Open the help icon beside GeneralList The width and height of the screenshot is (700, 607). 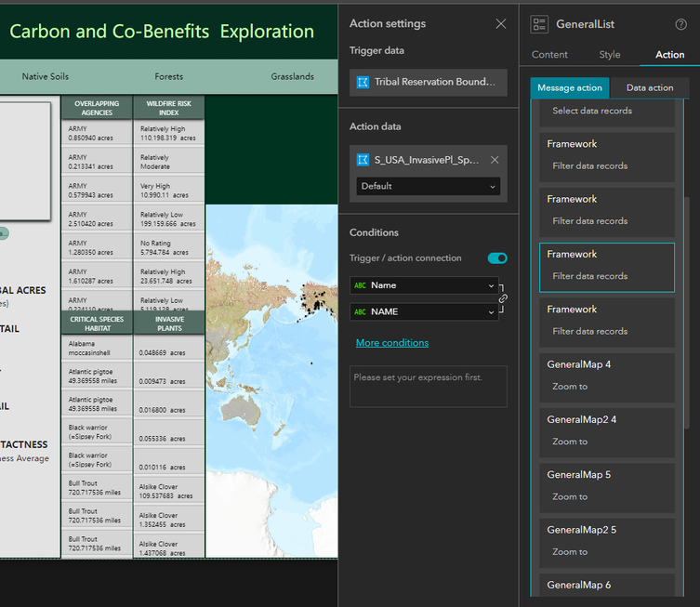click(x=680, y=24)
